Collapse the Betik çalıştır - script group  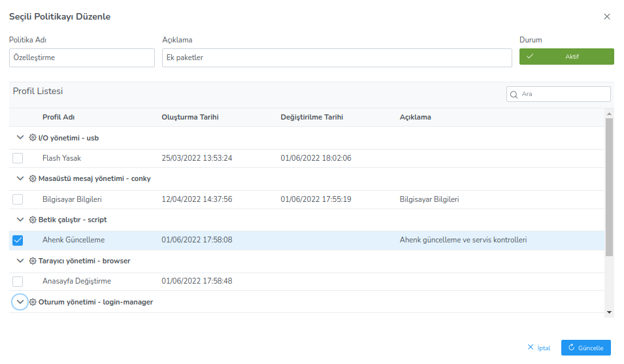pos(19,220)
